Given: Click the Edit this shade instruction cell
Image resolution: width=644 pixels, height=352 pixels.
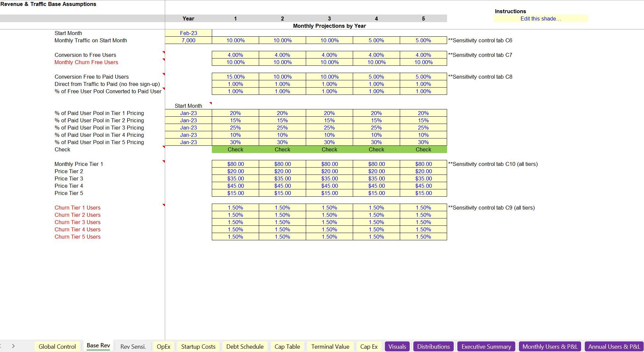Looking at the screenshot, I should (541, 19).
